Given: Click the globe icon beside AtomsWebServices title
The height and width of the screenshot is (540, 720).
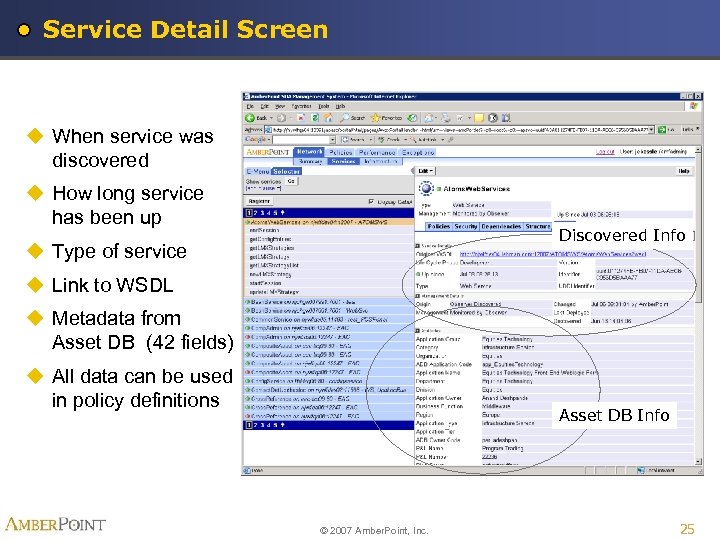Looking at the screenshot, I should click(x=427, y=188).
